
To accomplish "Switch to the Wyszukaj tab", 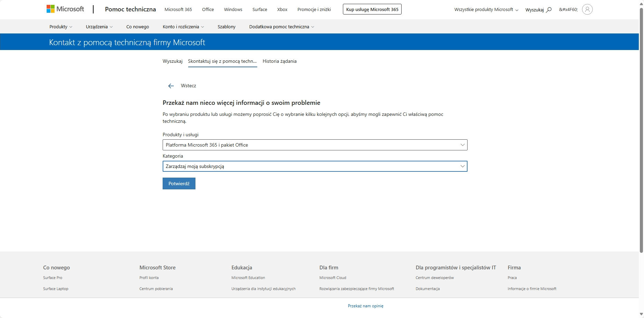I will tap(172, 61).
